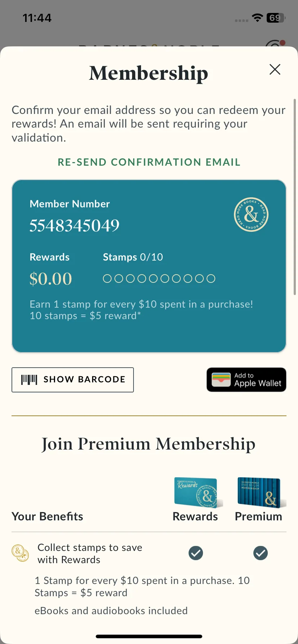The height and width of the screenshot is (644, 298).
Task: Tap the barcode icon in Show Barcode
Action: 29,379
